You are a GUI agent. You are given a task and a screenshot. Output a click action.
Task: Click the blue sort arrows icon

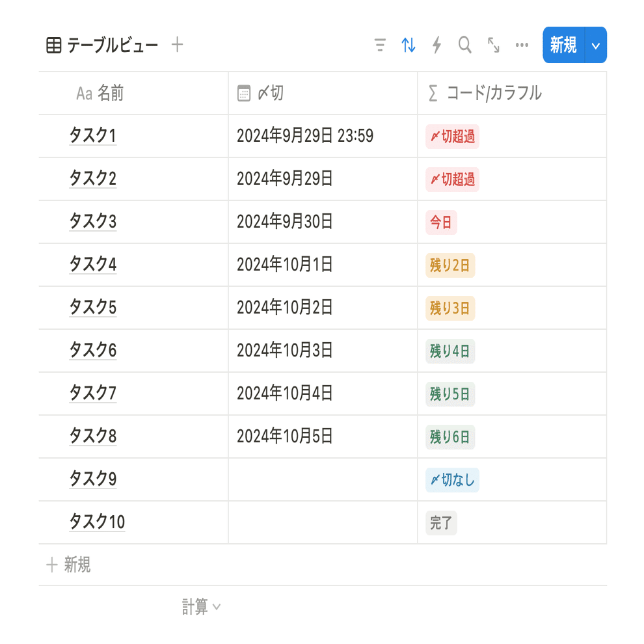pyautogui.click(x=409, y=45)
